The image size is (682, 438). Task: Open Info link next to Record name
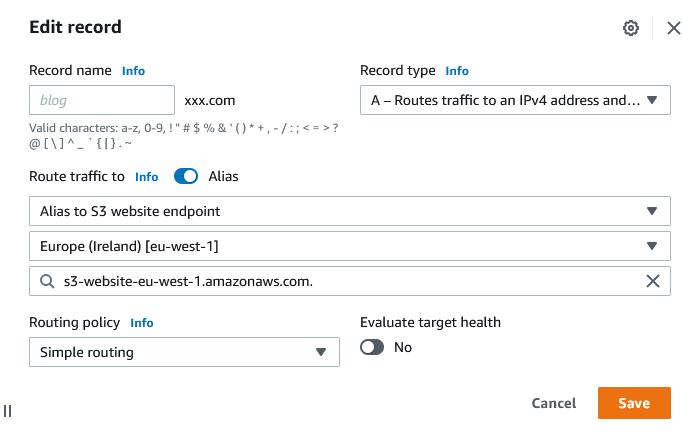(x=133, y=71)
